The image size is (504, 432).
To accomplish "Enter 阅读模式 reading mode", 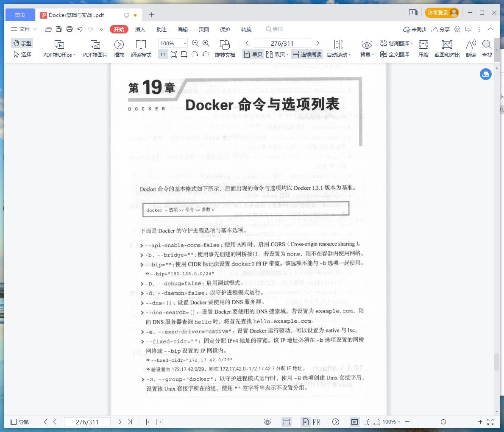I will (141, 49).
